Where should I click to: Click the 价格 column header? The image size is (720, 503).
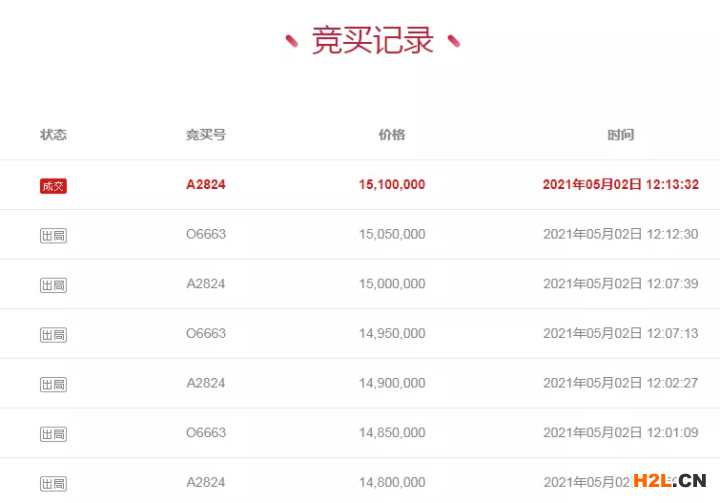click(392, 135)
